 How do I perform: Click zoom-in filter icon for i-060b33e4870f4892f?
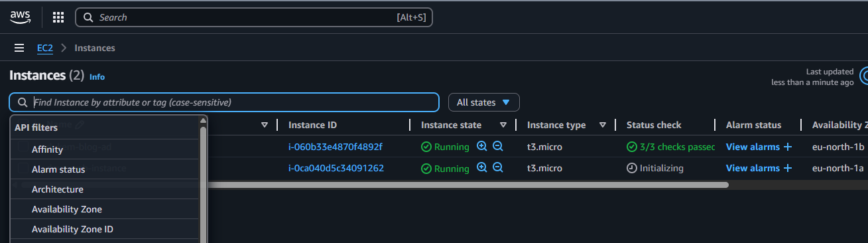tap(482, 147)
